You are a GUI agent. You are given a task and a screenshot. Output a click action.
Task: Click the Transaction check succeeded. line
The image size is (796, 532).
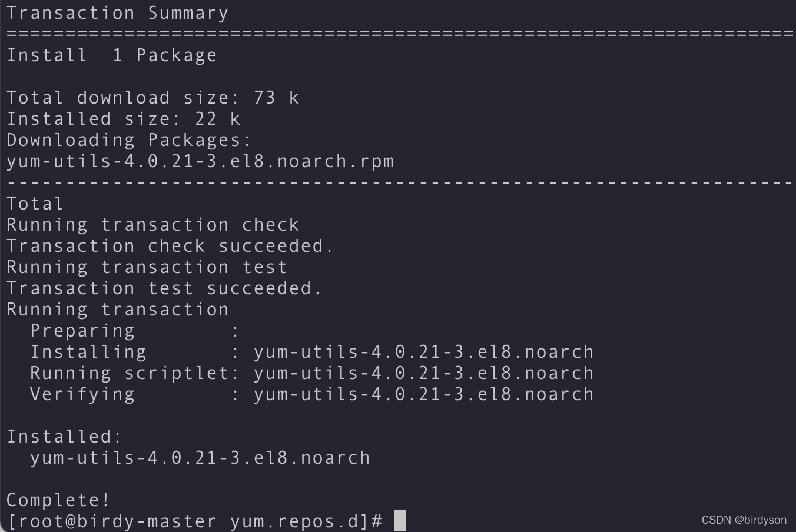pos(170,246)
